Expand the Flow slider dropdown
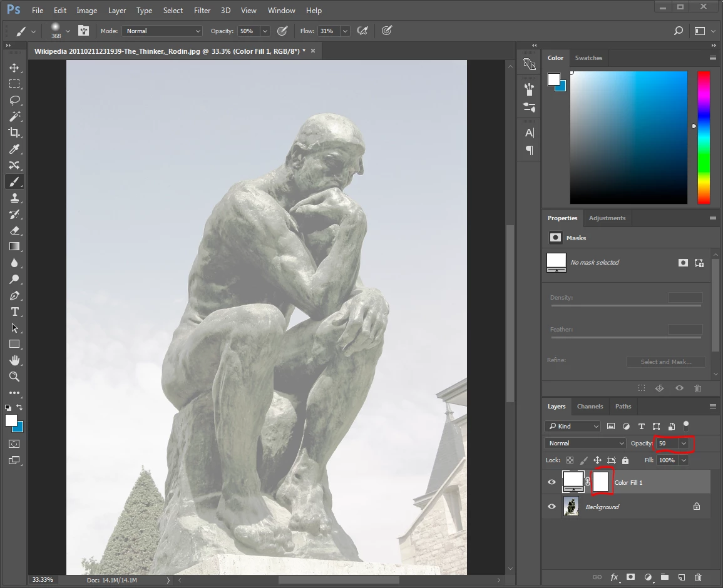The height and width of the screenshot is (588, 723). point(345,31)
